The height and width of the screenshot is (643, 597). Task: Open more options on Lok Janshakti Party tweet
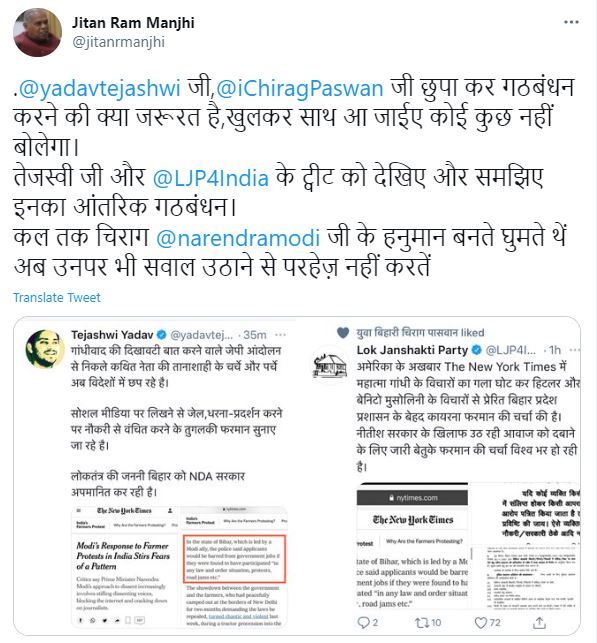pyautogui.click(x=574, y=350)
